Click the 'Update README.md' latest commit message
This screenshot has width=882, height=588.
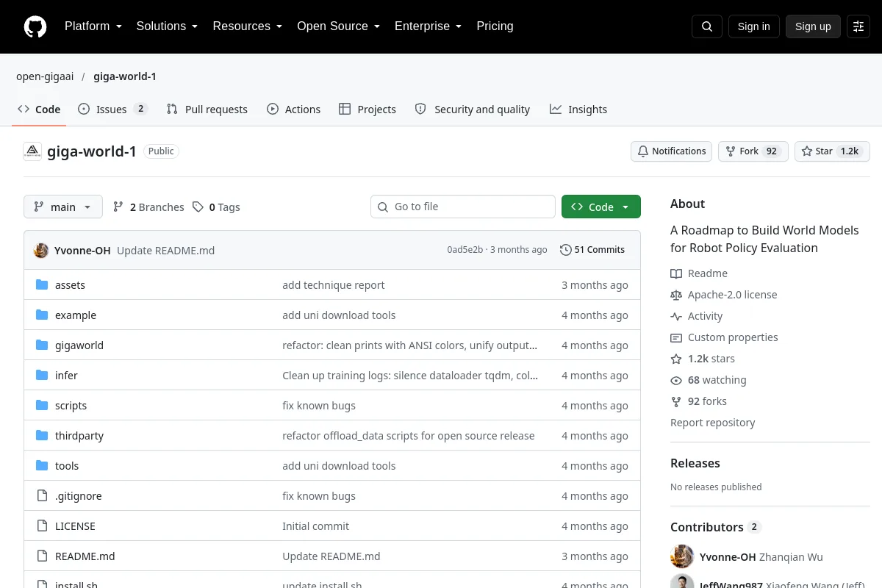166,251
